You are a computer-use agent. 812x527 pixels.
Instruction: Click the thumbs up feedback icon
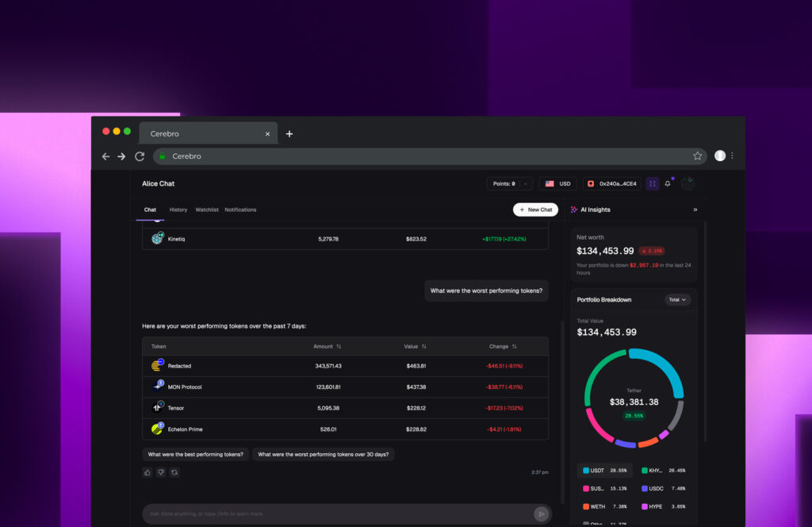[147, 472]
